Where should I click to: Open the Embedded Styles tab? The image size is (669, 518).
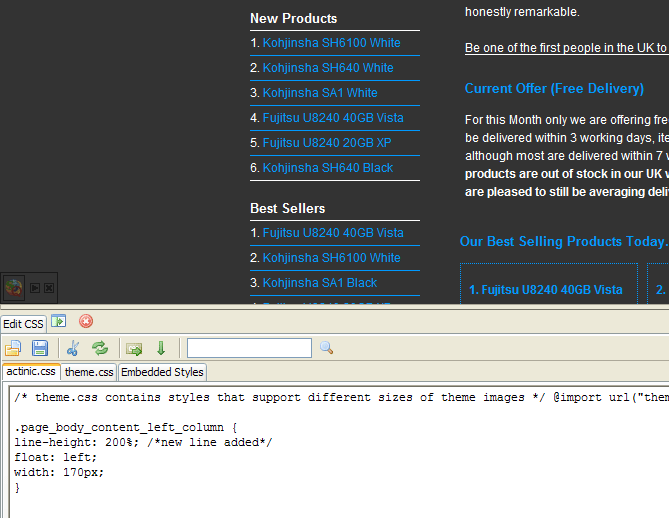(x=162, y=372)
